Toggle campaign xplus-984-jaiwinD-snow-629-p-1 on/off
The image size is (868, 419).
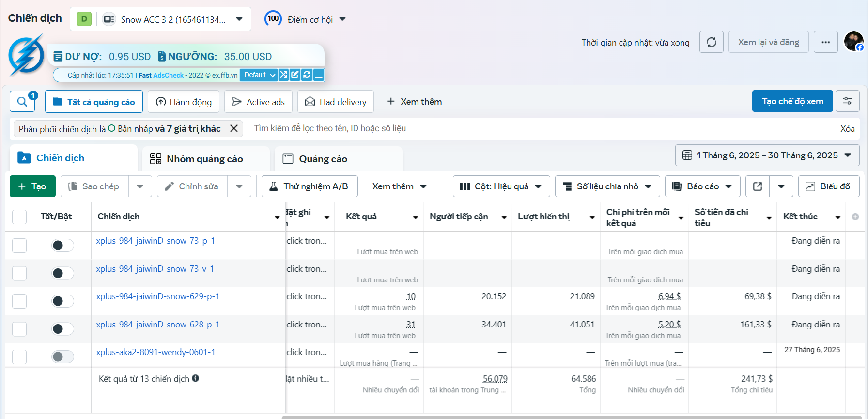coord(62,301)
